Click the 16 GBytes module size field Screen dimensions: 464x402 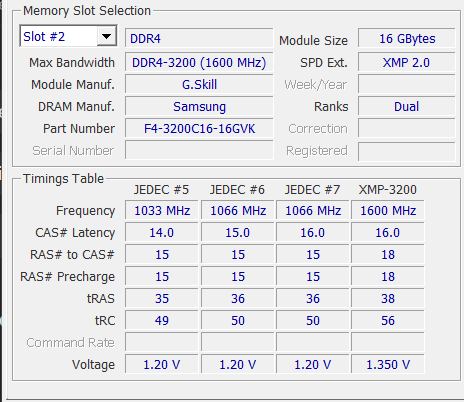pos(407,38)
